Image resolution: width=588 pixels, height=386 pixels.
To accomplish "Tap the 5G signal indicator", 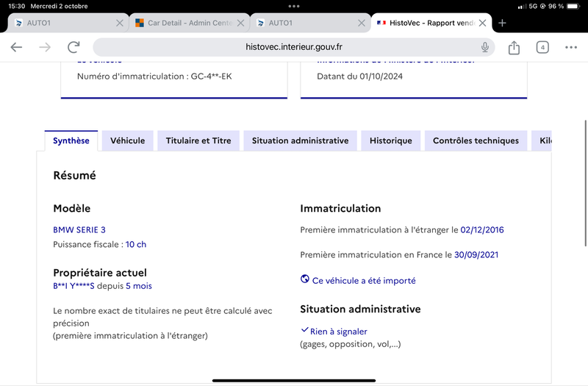I will (x=533, y=7).
